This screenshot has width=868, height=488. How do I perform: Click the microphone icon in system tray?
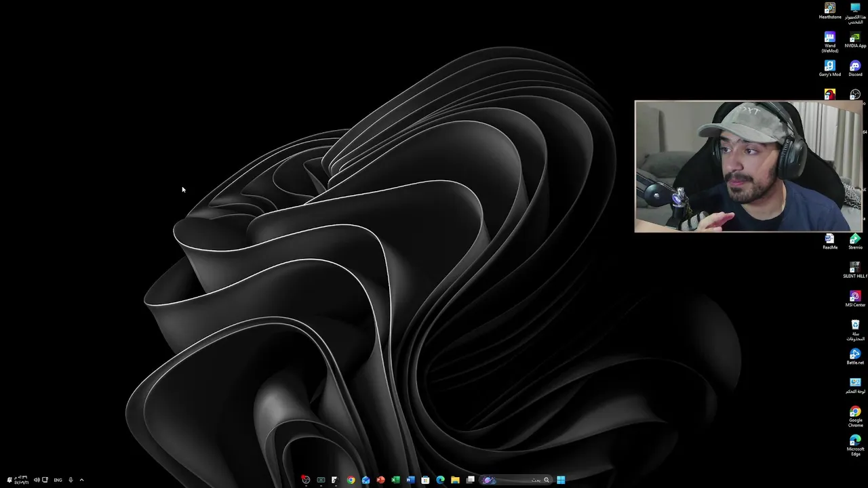coord(71,480)
